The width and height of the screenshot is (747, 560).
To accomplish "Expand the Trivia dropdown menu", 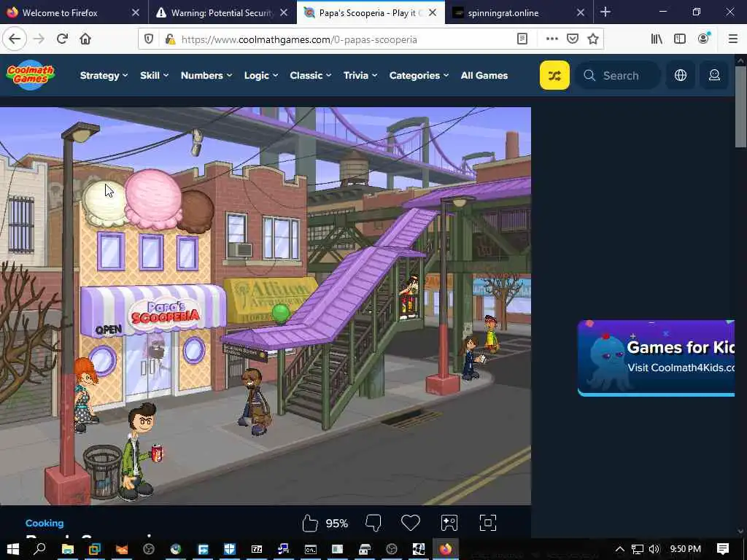I will point(360,75).
